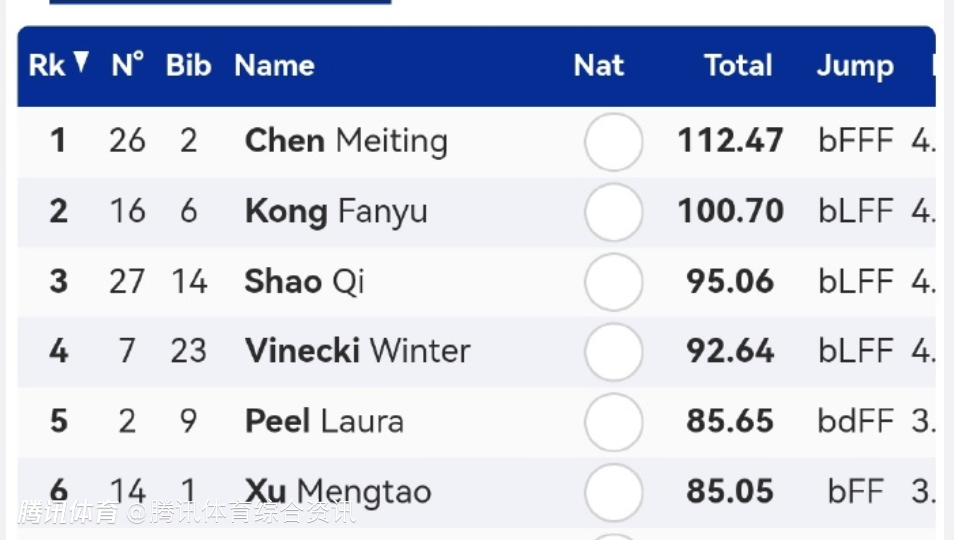Select Peel Laura's name entry
The width and height of the screenshot is (954, 540).
pos(324,421)
